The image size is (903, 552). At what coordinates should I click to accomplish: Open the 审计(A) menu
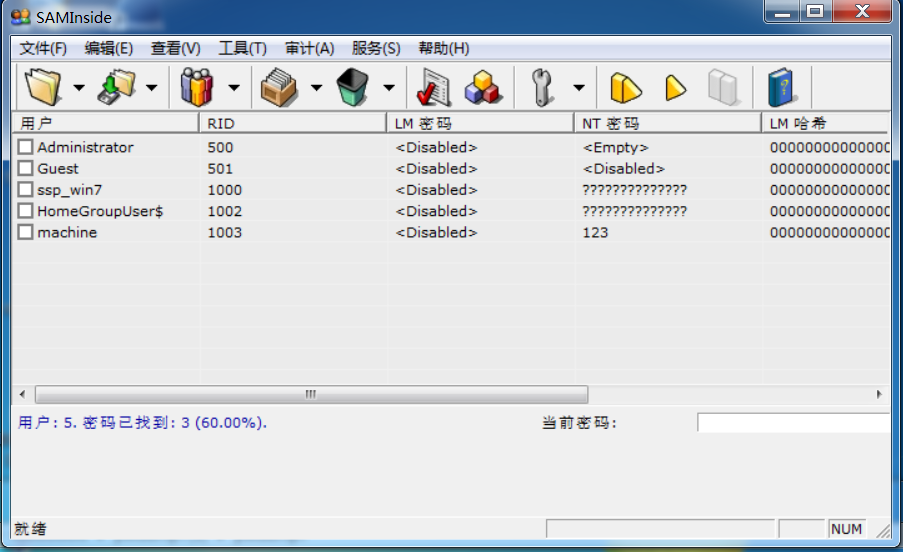310,48
